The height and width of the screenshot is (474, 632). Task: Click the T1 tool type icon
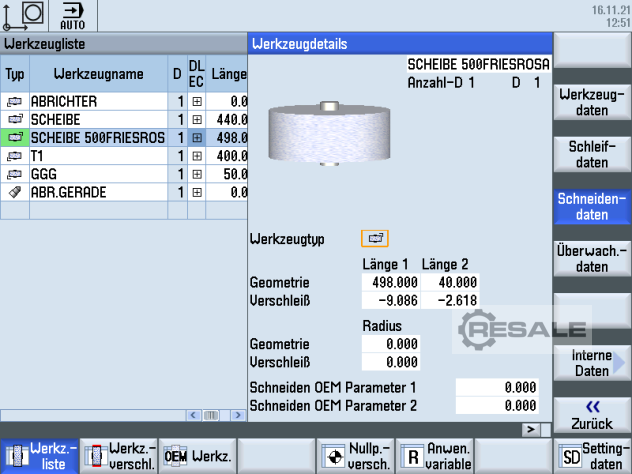[14, 155]
